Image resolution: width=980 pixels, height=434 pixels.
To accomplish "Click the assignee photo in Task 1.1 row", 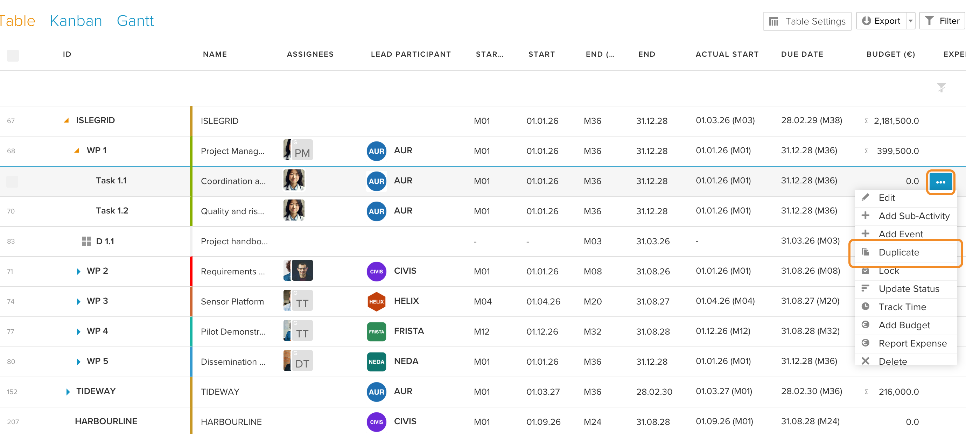I will pyautogui.click(x=294, y=180).
